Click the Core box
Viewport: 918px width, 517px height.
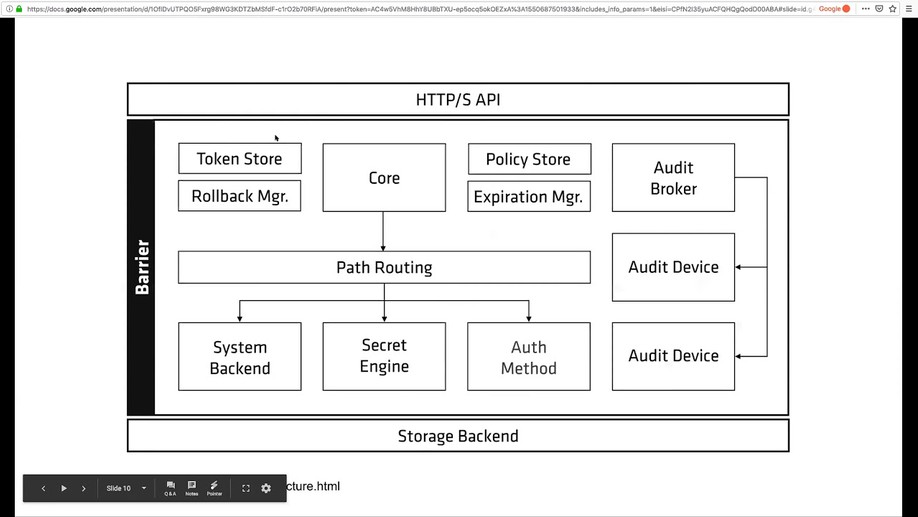click(384, 177)
